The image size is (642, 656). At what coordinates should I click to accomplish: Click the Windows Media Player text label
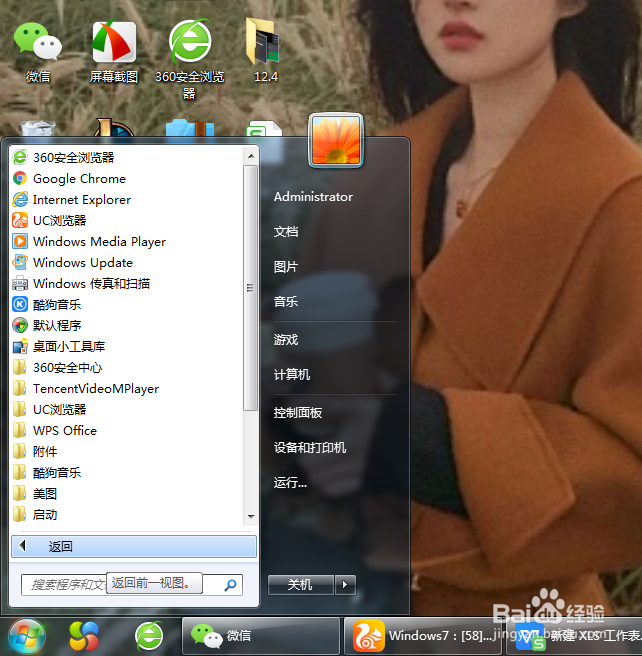(100, 241)
